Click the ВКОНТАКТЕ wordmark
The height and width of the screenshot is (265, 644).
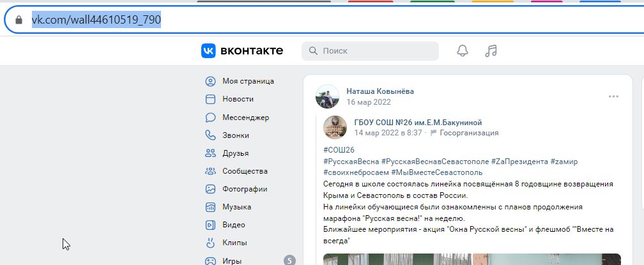[252, 51]
